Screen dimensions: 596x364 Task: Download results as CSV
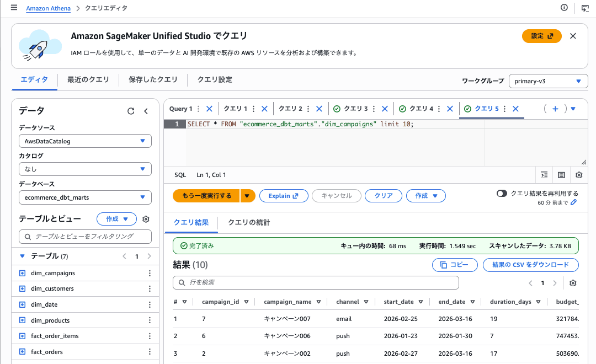(531, 265)
